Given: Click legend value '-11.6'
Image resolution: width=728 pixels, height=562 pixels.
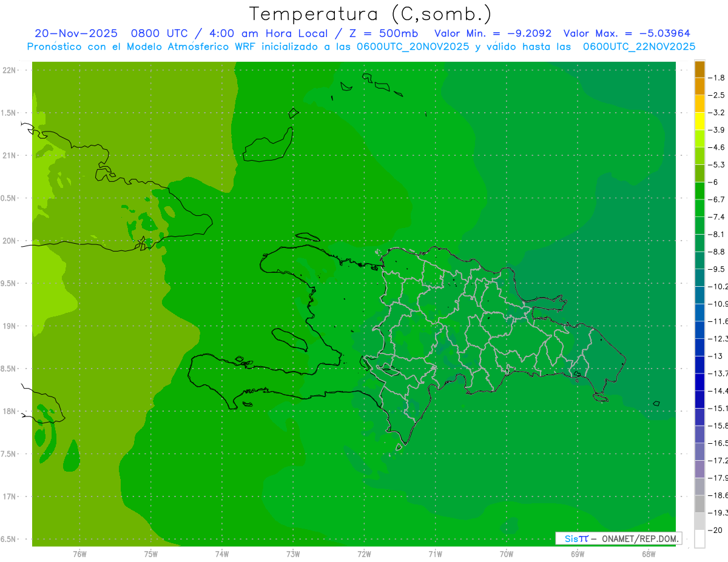Looking at the screenshot, I should (718, 321).
